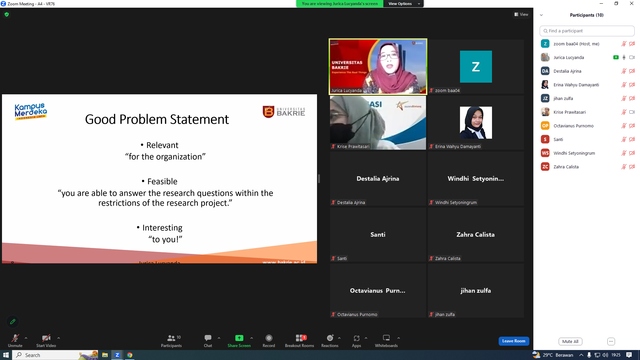Toggle Jurica Luryanda's microphone in list

(x=624, y=57)
